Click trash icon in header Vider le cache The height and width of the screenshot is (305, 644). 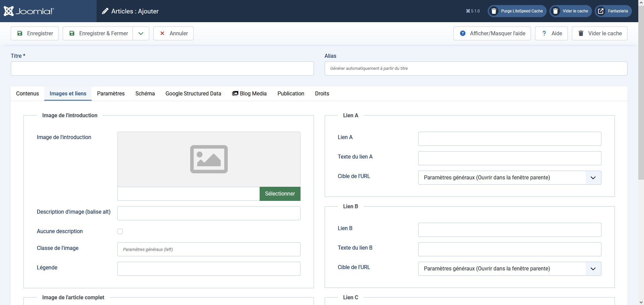[555, 11]
